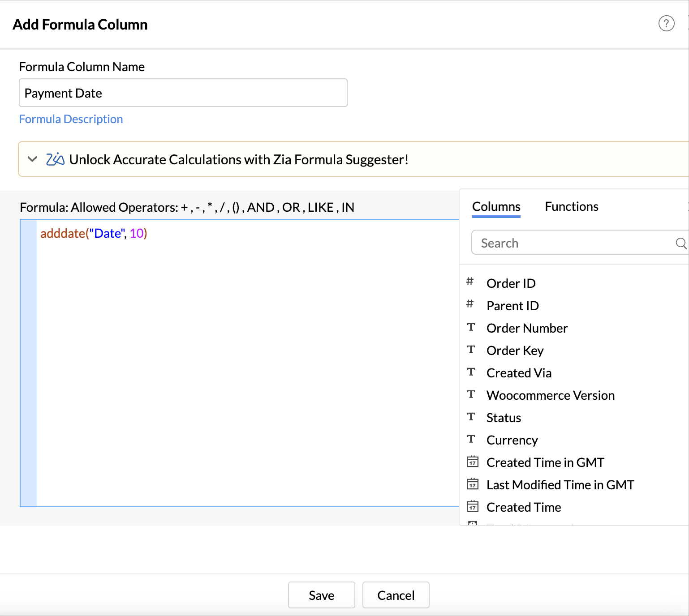Click the Payment Date name field
Viewport: 689px width, 616px height.
click(183, 93)
